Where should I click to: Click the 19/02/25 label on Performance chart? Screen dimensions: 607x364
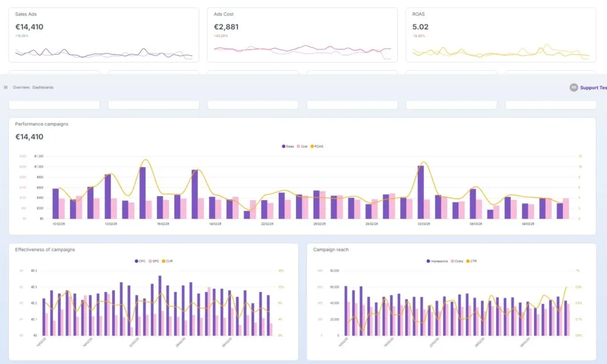[215, 224]
